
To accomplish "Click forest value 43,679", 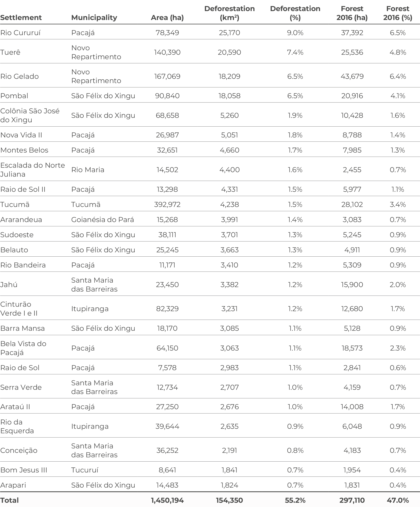I will click(x=352, y=76).
